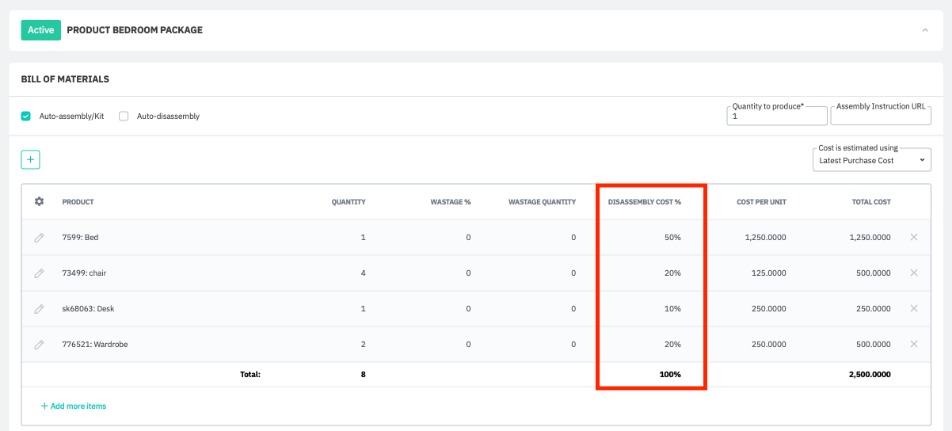The width and height of the screenshot is (952, 431).
Task: Uncheck the Auto-assembly/Kit checkbox
Action: 26,116
